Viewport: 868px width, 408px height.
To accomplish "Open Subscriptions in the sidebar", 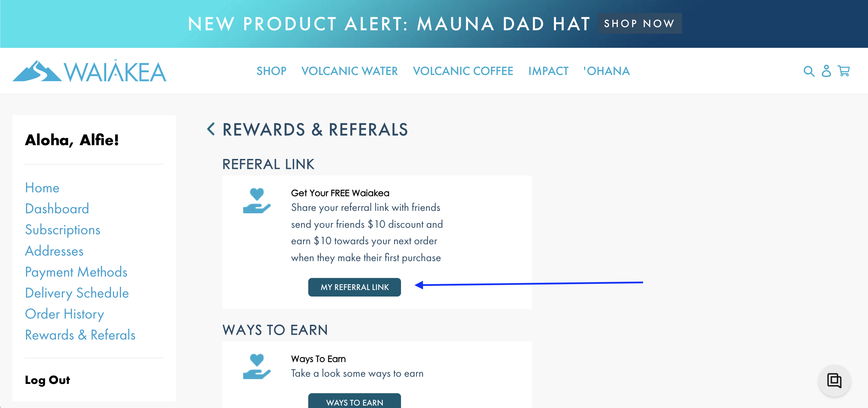I will [63, 230].
